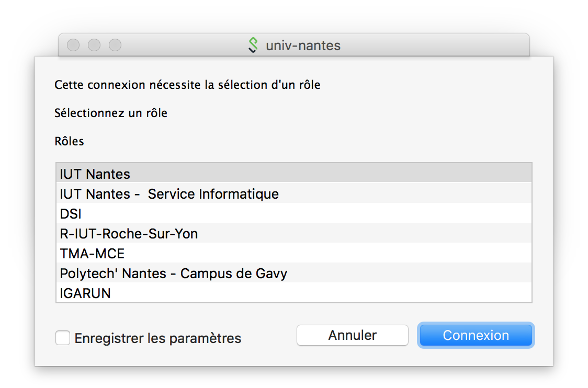The width and height of the screenshot is (588, 388).
Task: Click the 'Cette connexion nécessite' message text
Action: click(x=187, y=85)
